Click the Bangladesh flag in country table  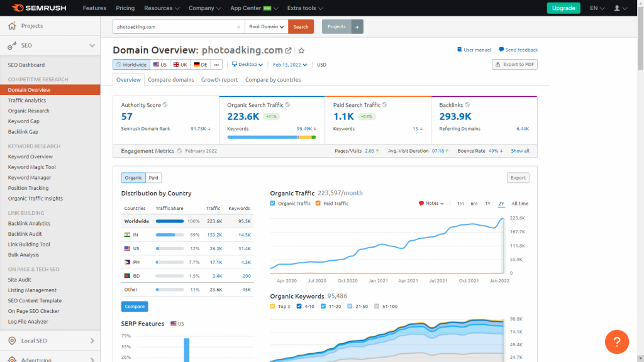tap(127, 276)
